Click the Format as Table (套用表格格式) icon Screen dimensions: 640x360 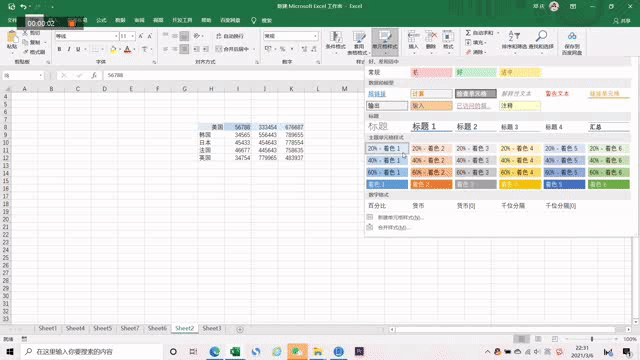(358, 37)
